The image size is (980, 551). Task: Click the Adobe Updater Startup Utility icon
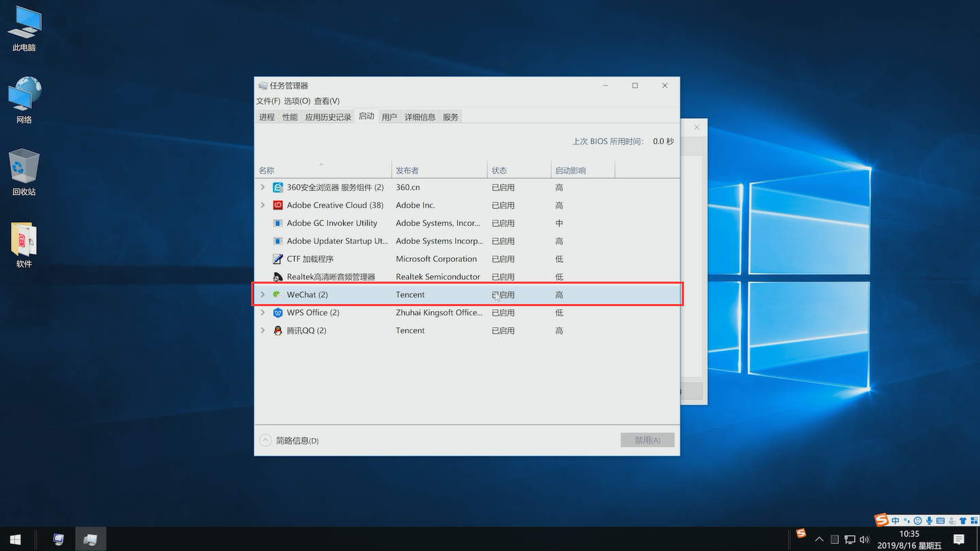point(278,241)
